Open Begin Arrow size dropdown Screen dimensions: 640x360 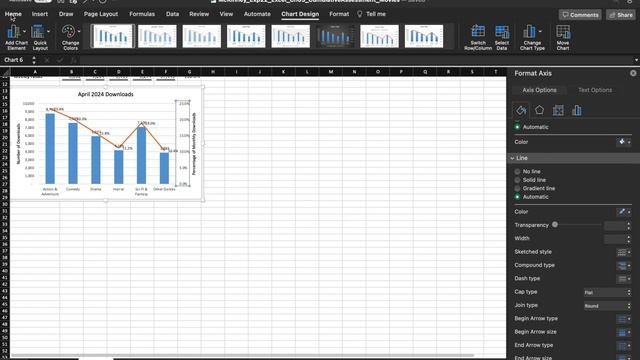tap(624, 332)
